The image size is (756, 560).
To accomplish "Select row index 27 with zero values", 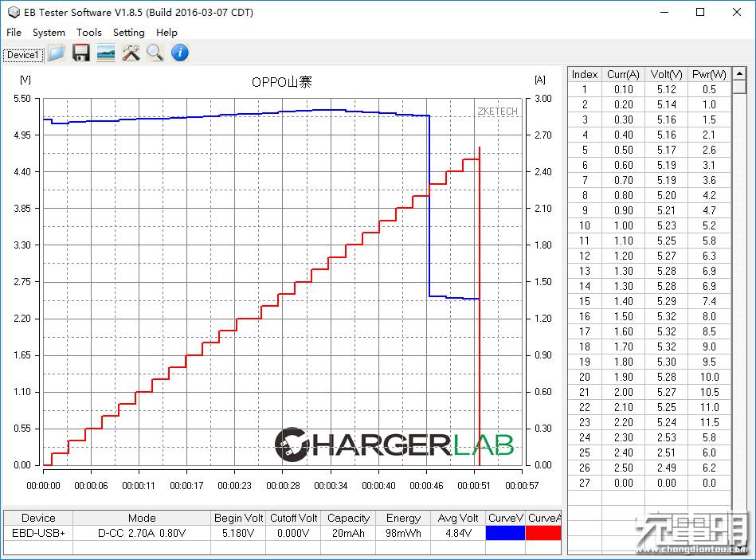I will (x=649, y=483).
